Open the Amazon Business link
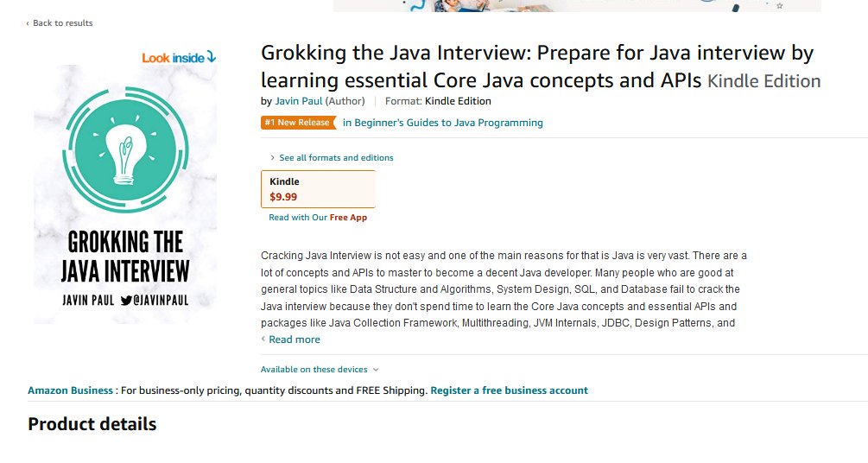This screenshot has height=463, width=868. [70, 390]
